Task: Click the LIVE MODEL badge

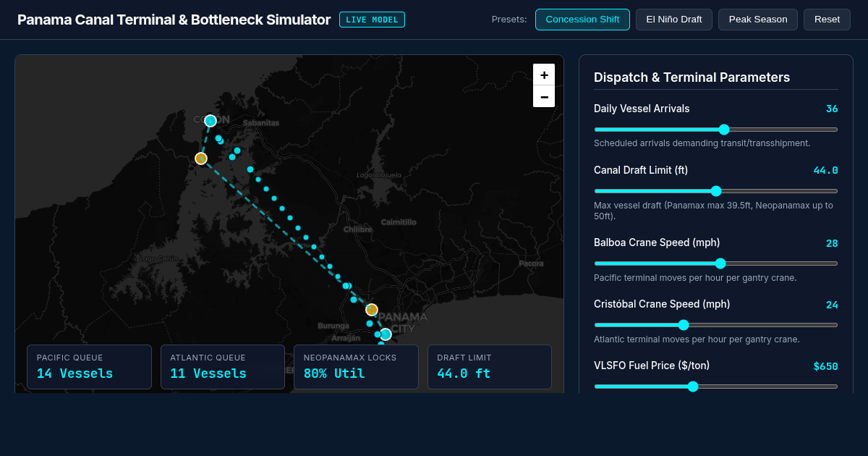Action: 372,20
